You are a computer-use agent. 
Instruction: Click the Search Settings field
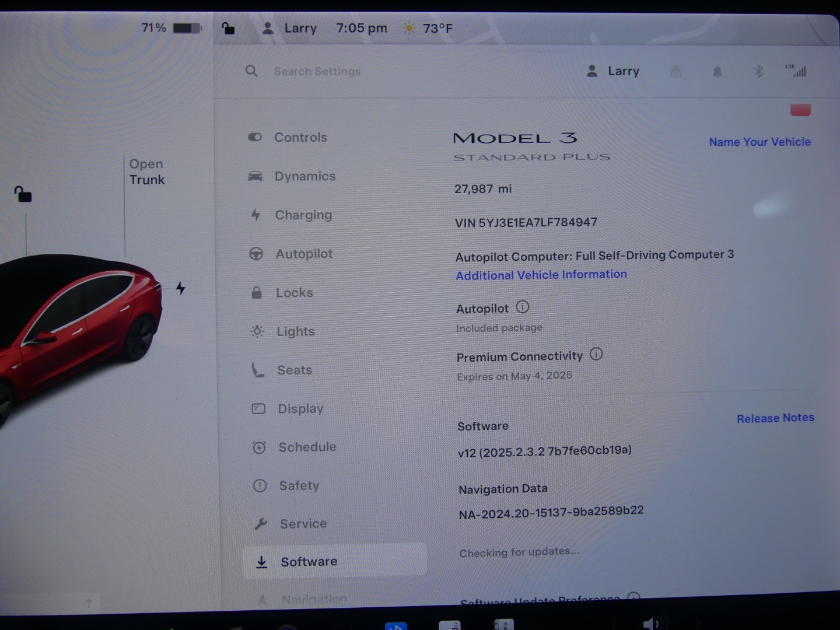coord(317,72)
